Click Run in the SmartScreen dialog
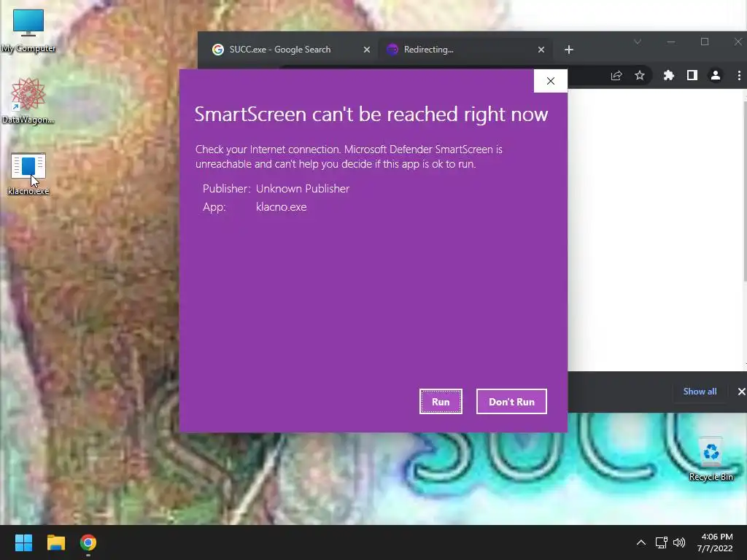747x560 pixels. point(441,402)
